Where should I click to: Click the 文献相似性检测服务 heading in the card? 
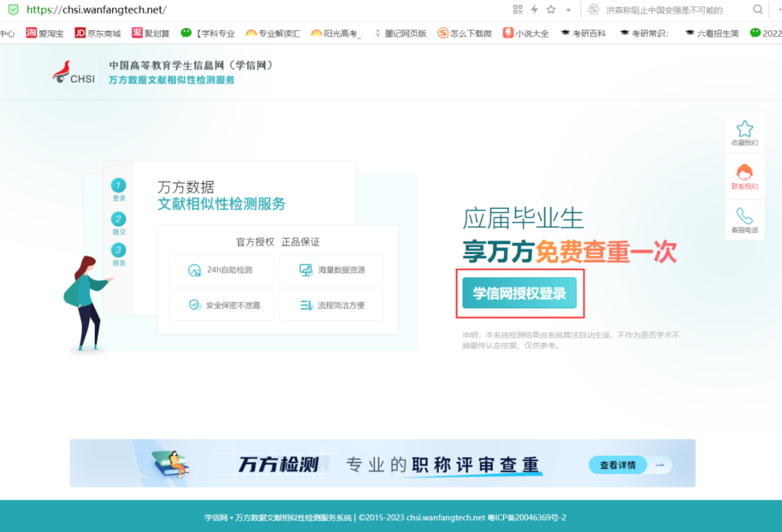222,203
